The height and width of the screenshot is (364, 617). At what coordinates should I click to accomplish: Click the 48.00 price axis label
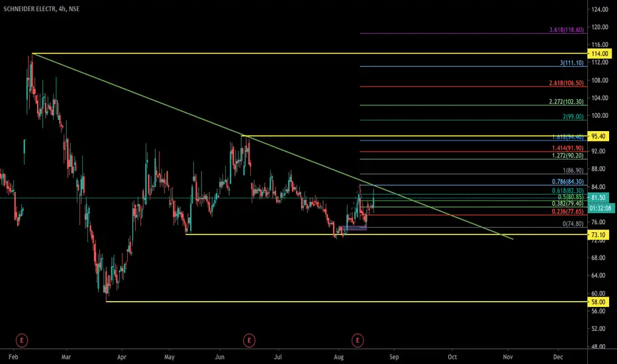click(598, 346)
